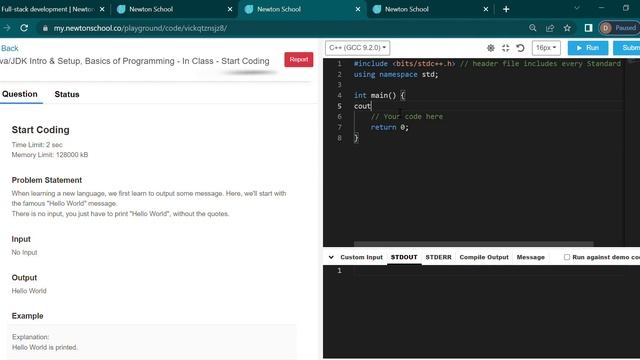Report this question with red button
640x360 pixels.
299,60
